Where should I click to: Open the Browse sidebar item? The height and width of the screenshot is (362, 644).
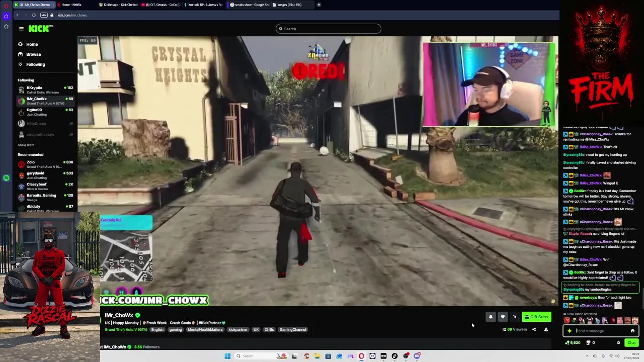tap(29, 54)
